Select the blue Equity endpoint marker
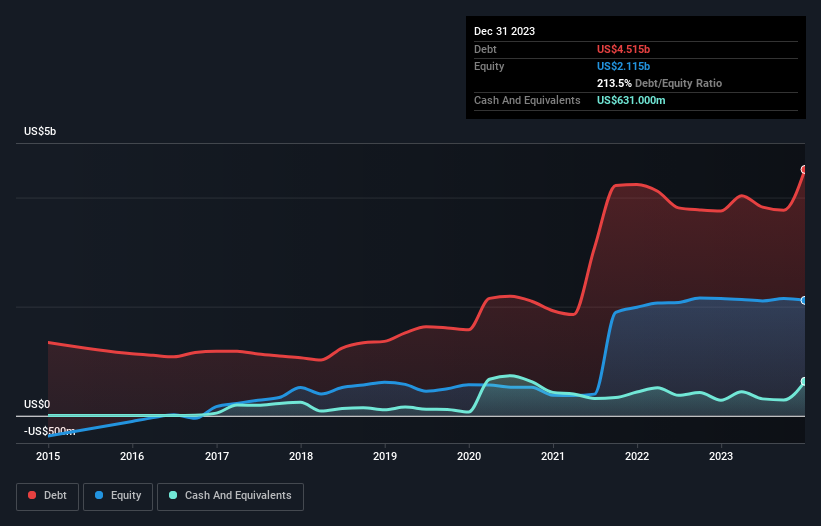Screen dimensions: 821x526 (804, 300)
